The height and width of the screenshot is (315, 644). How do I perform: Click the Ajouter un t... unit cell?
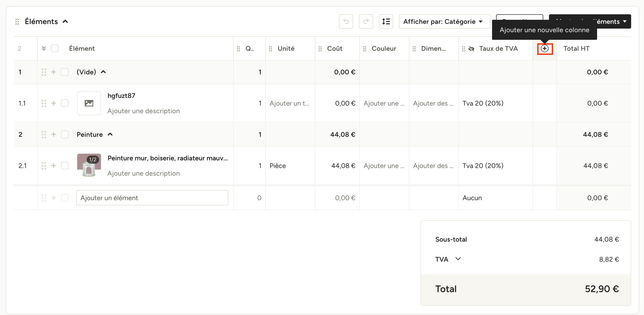click(x=290, y=103)
